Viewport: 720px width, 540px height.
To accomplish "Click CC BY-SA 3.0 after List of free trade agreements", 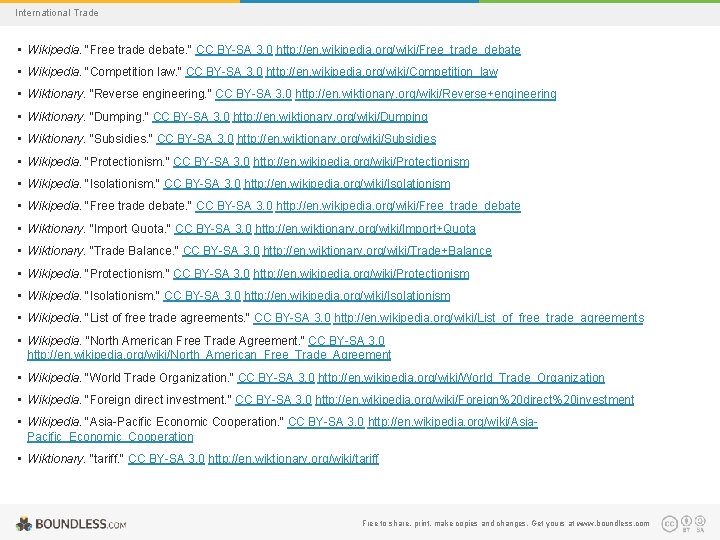I will 292,318.
